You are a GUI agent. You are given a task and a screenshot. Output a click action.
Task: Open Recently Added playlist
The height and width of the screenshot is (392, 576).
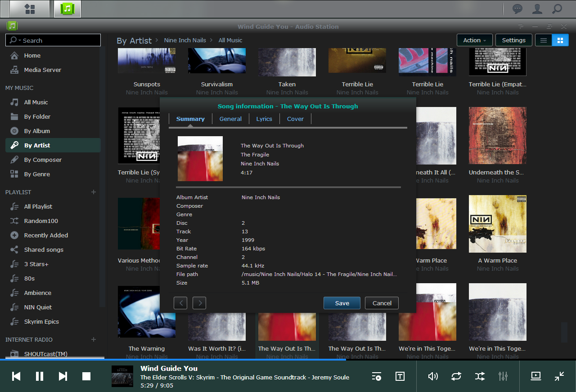coord(53,235)
